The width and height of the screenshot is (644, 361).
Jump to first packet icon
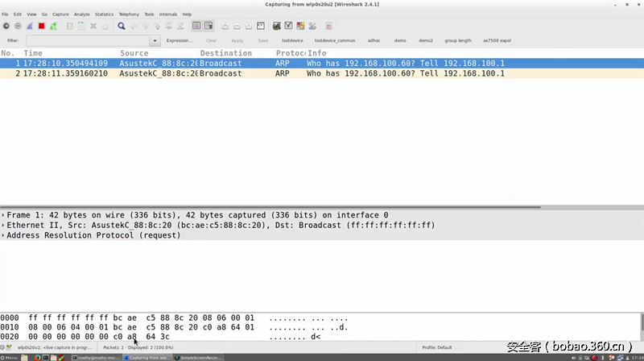click(x=168, y=26)
